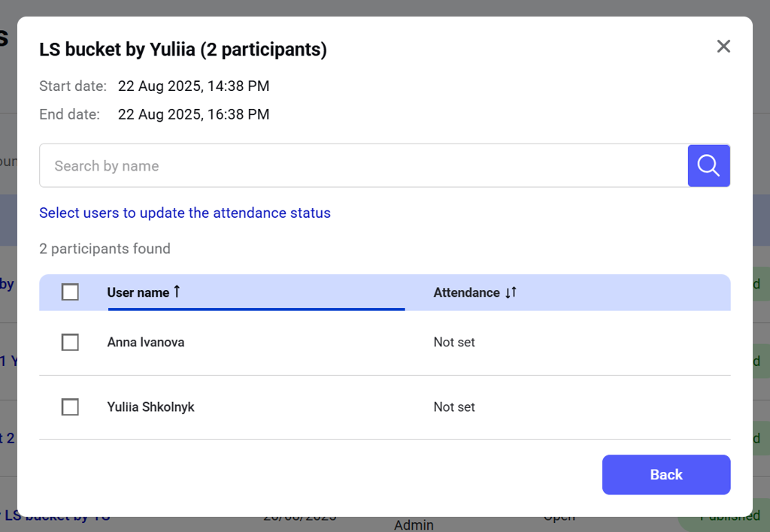Sort by Attendance column

[475, 292]
